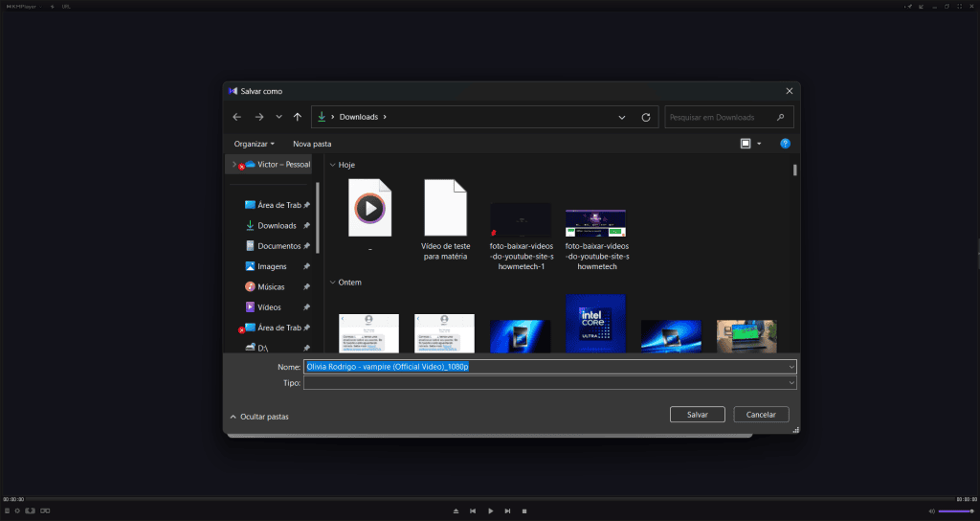The image size is (980, 521).
Task: Click the Eject/open file icon
Action: tap(456, 511)
